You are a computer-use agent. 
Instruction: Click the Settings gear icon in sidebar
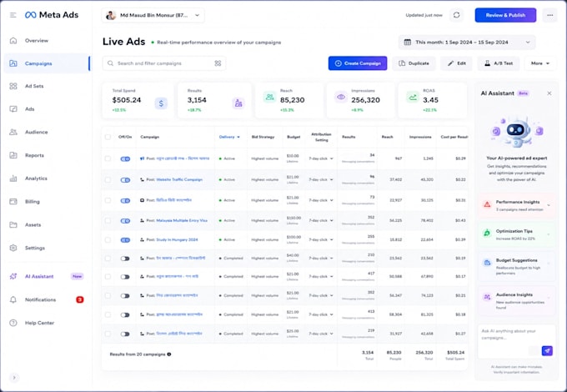13,248
